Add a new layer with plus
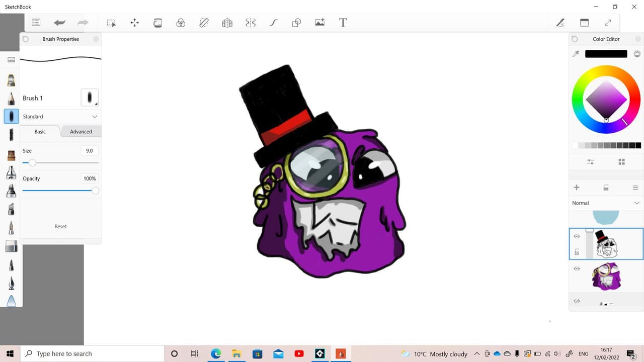The height and width of the screenshot is (362, 644). [577, 188]
